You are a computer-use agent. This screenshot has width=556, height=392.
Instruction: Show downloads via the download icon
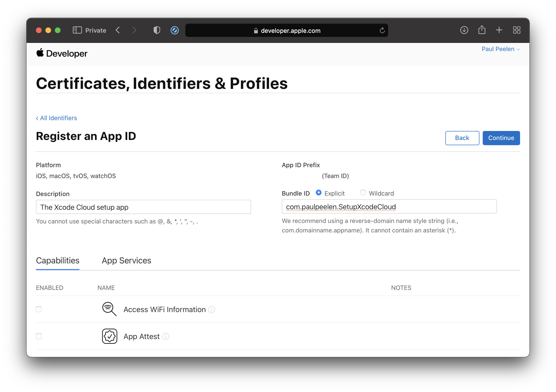[464, 30]
